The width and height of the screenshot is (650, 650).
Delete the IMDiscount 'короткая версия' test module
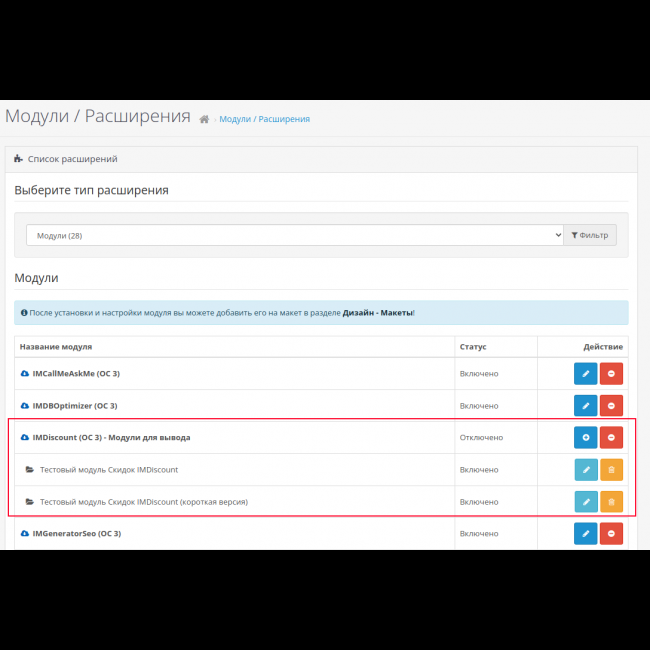611,501
